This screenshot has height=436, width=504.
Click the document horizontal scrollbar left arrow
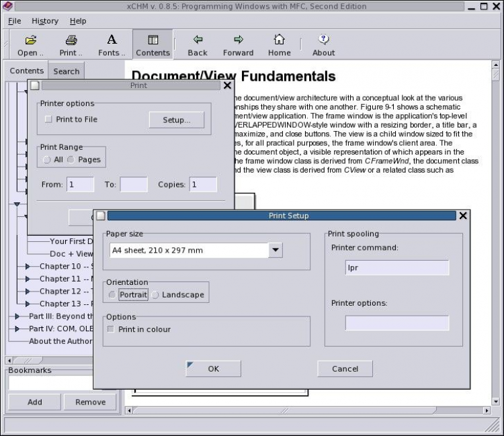129,410
